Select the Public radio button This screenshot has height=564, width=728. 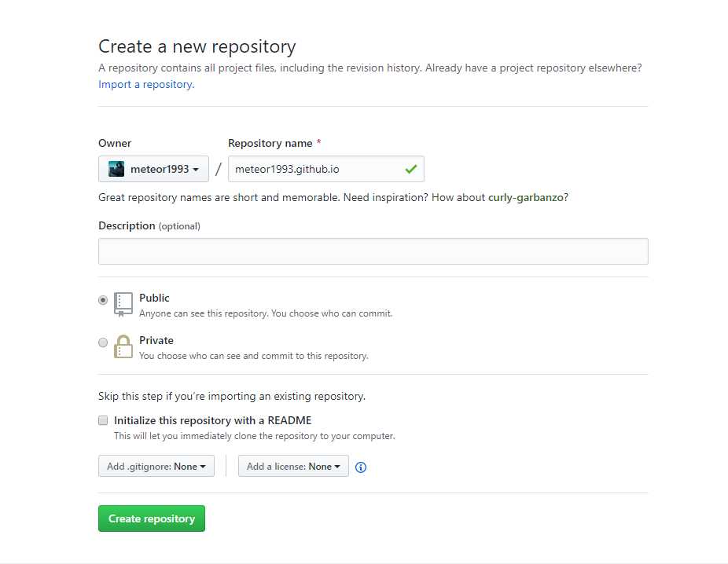103,300
